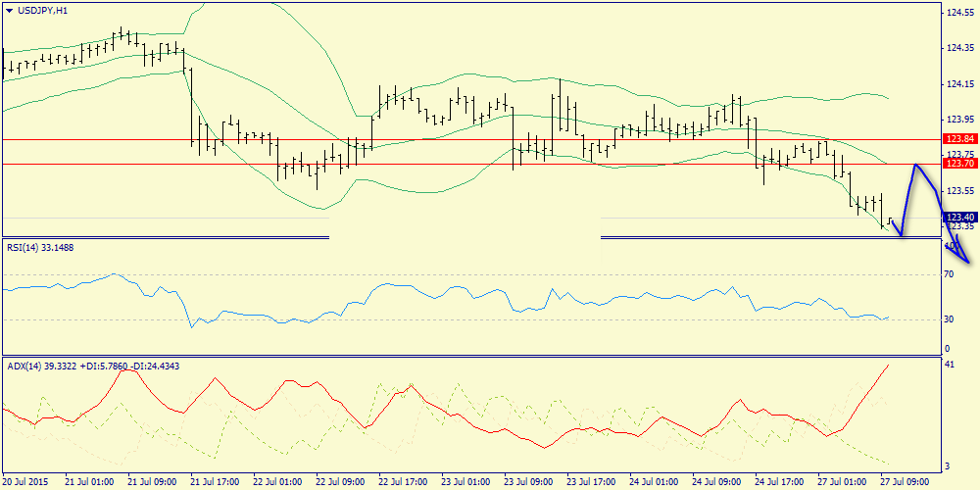980x490 pixels.
Task: Click the 23 Jul 17:00 time label
Action: pos(591,482)
